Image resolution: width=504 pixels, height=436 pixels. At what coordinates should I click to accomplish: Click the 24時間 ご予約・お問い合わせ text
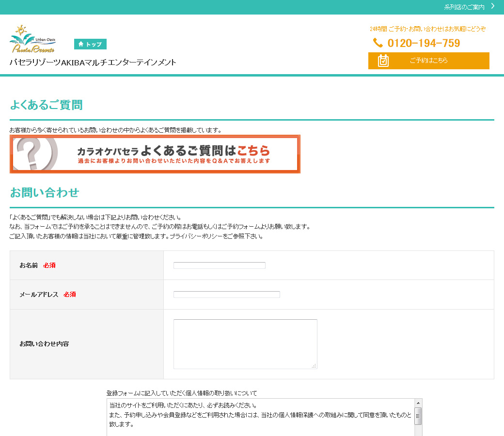pos(427,29)
